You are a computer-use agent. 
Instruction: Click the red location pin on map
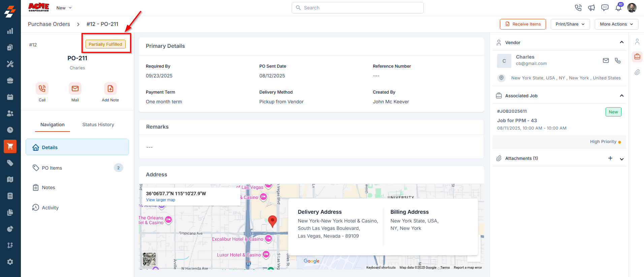pyautogui.click(x=272, y=221)
